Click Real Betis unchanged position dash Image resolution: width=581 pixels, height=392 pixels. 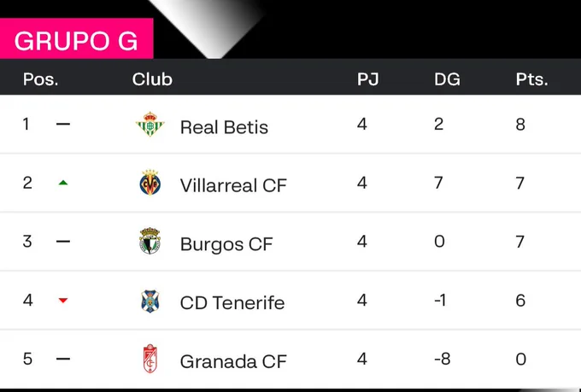point(63,125)
